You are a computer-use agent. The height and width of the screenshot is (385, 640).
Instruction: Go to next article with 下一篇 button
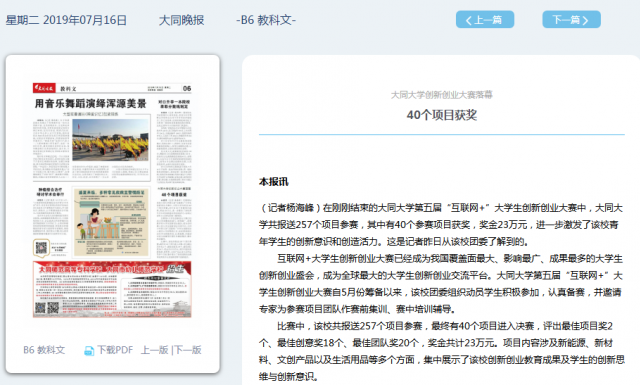click(571, 20)
